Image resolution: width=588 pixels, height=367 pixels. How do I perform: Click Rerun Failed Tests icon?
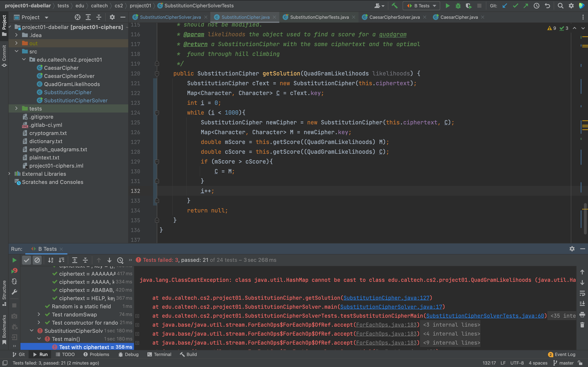tap(14, 271)
